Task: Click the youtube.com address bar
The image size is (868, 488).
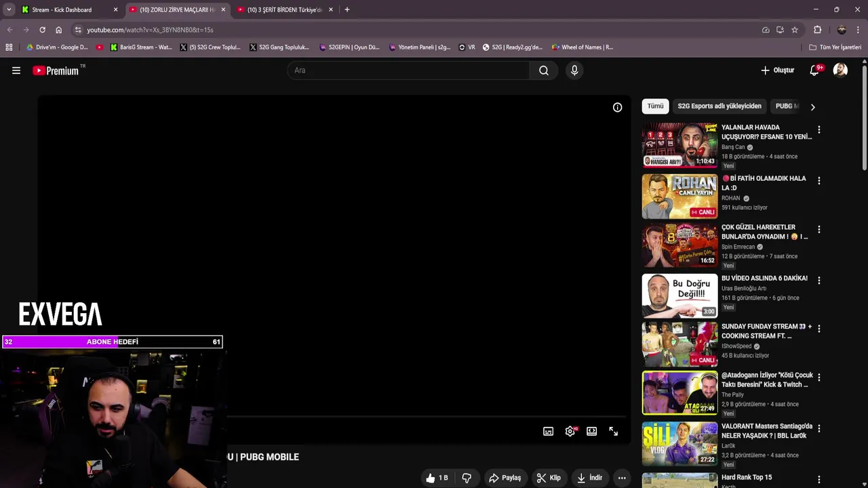Action: click(414, 30)
